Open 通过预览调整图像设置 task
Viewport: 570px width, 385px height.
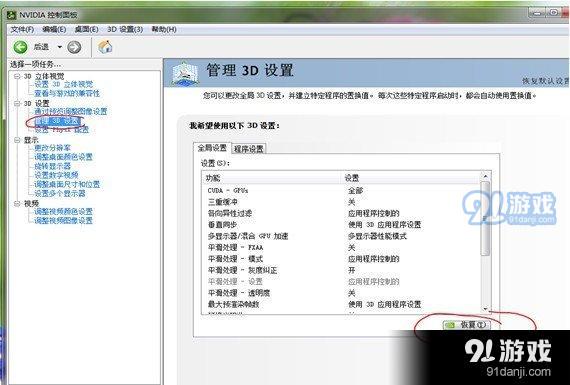71,112
